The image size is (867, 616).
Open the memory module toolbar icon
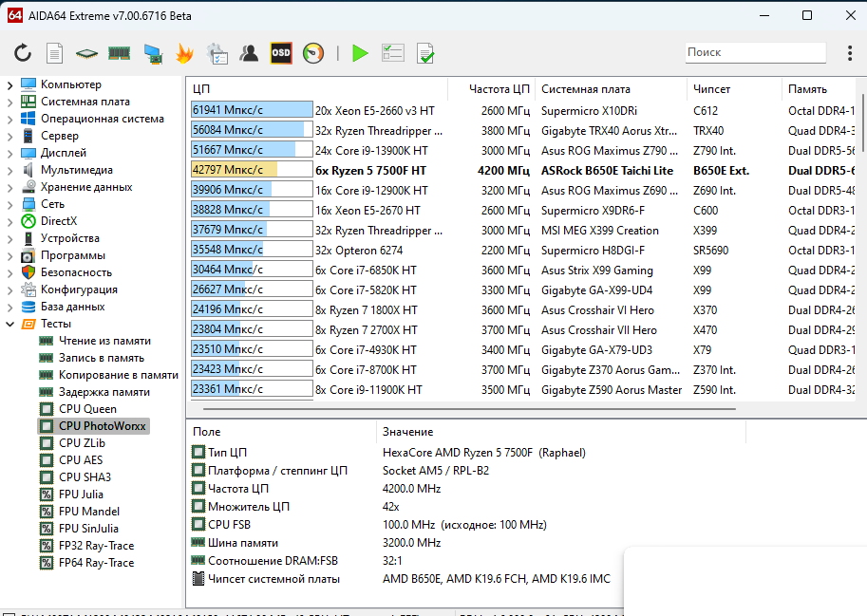pos(119,53)
